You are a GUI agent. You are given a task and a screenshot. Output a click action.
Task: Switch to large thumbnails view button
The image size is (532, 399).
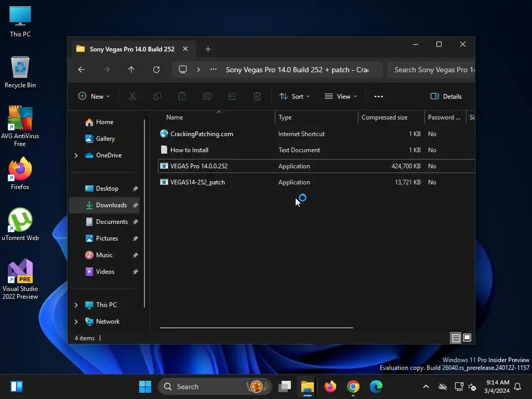coord(467,338)
